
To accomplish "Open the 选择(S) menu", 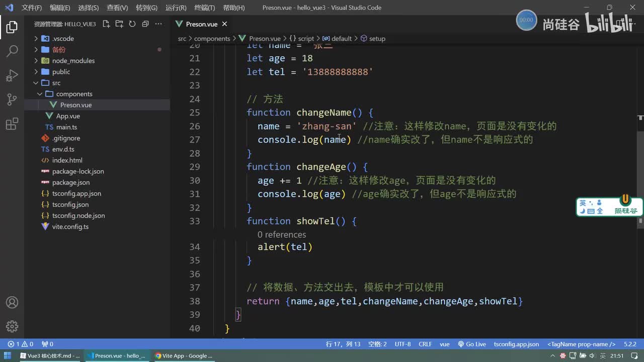I will (89, 8).
